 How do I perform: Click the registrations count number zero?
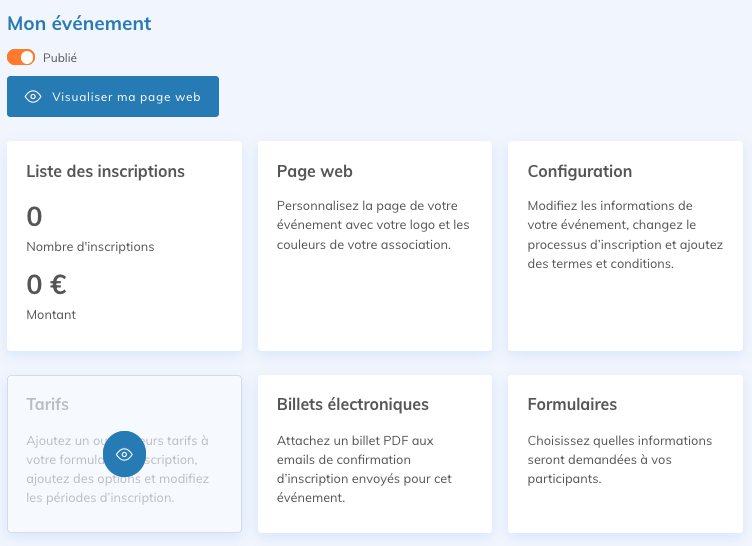(x=34, y=217)
